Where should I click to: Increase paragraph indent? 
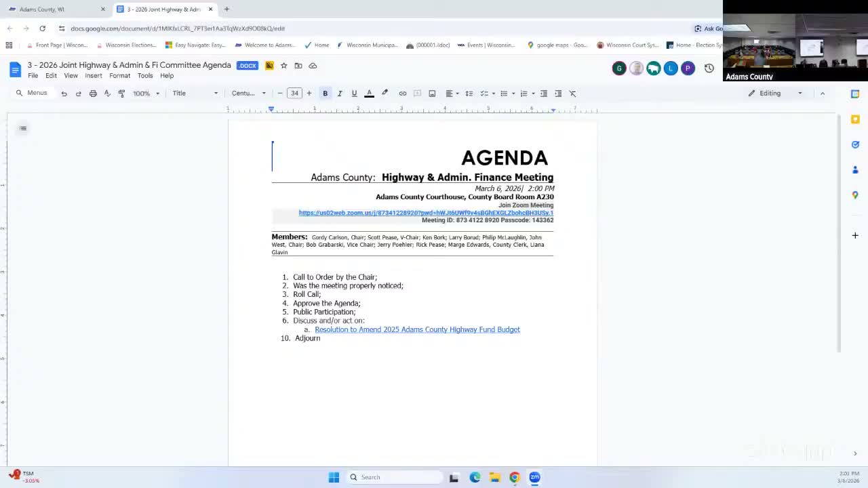point(558,94)
